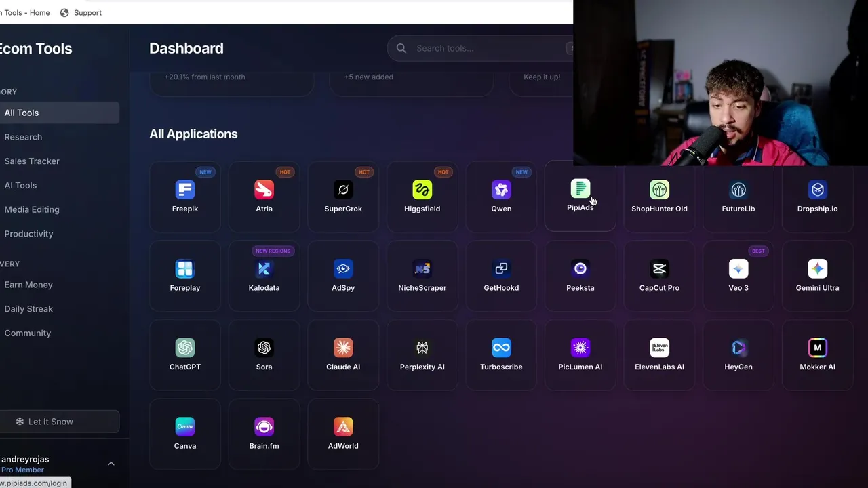The image size is (868, 488).
Task: Click the Ecom Tools logo title
Action: pyautogui.click(x=35, y=49)
